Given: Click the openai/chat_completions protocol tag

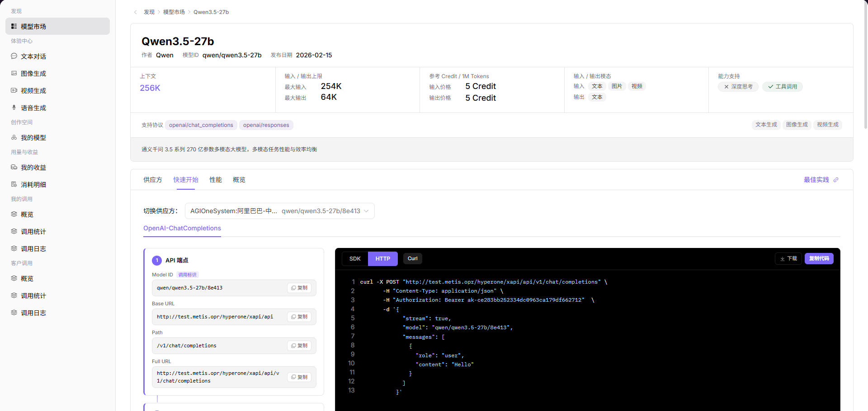Looking at the screenshot, I should point(201,125).
